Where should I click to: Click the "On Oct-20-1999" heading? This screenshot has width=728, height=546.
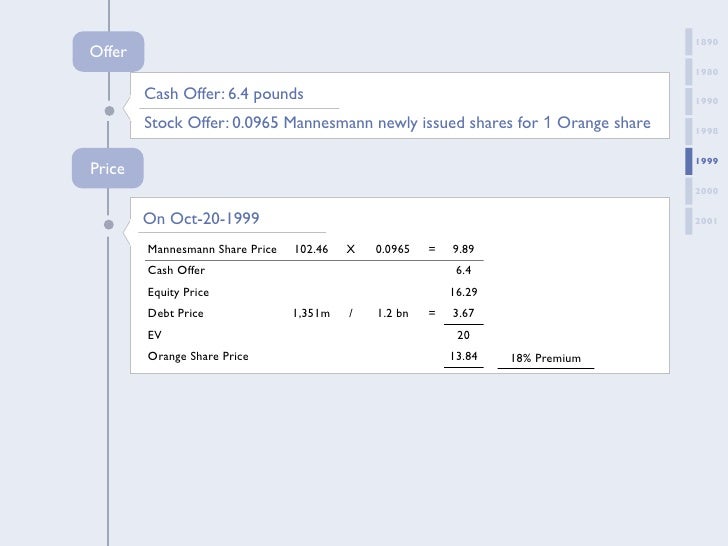click(201, 219)
